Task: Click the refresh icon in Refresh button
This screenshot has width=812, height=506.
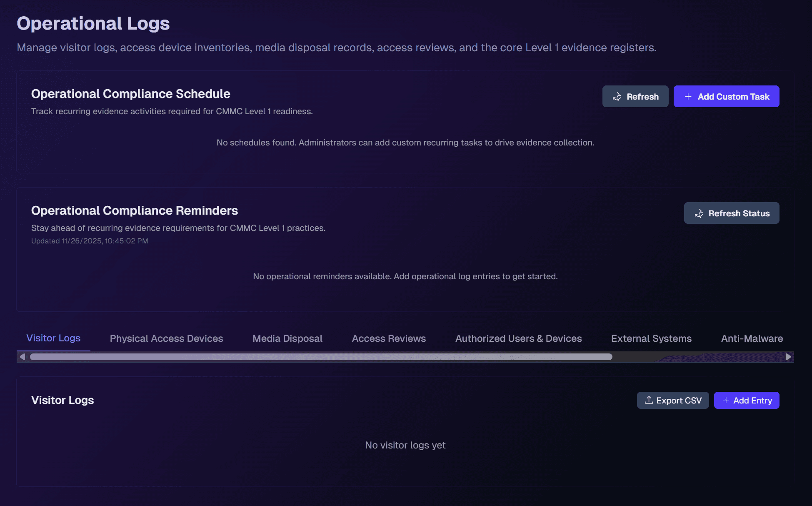Action: point(617,97)
